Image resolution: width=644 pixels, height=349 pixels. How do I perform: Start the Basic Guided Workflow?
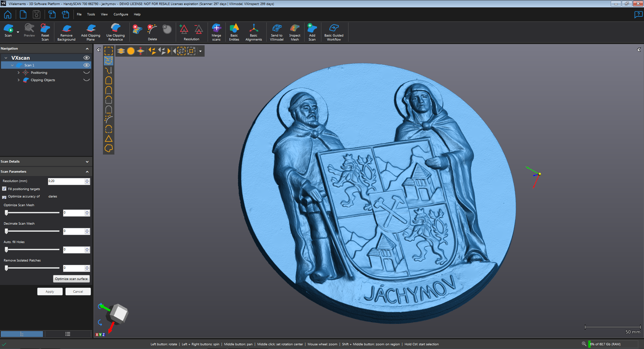tap(334, 32)
